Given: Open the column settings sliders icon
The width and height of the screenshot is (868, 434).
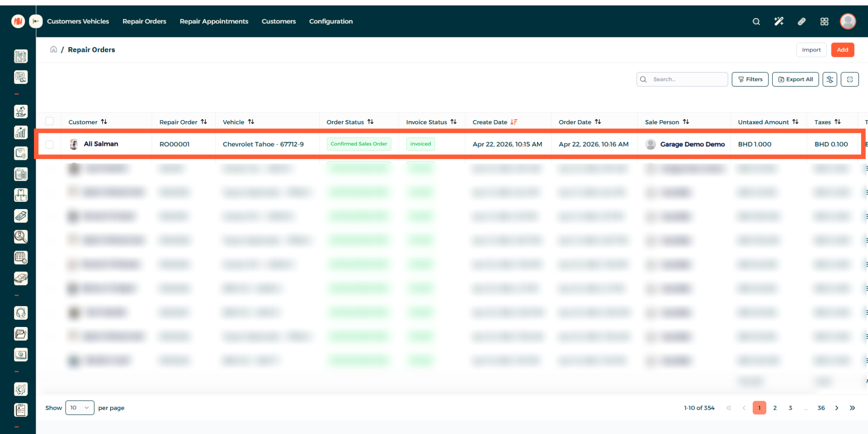Looking at the screenshot, I should (830, 79).
